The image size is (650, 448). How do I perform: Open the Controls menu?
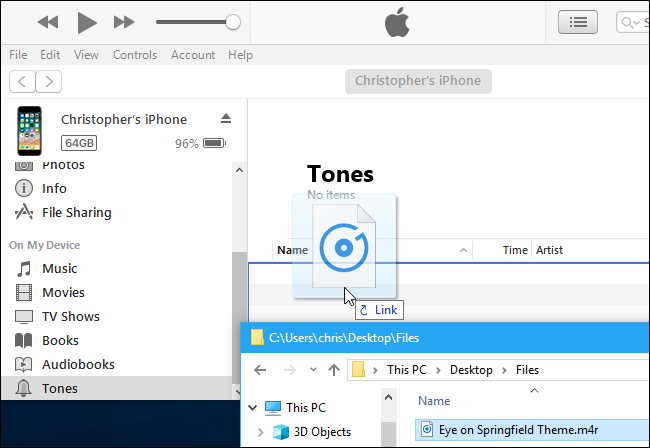pyautogui.click(x=134, y=55)
